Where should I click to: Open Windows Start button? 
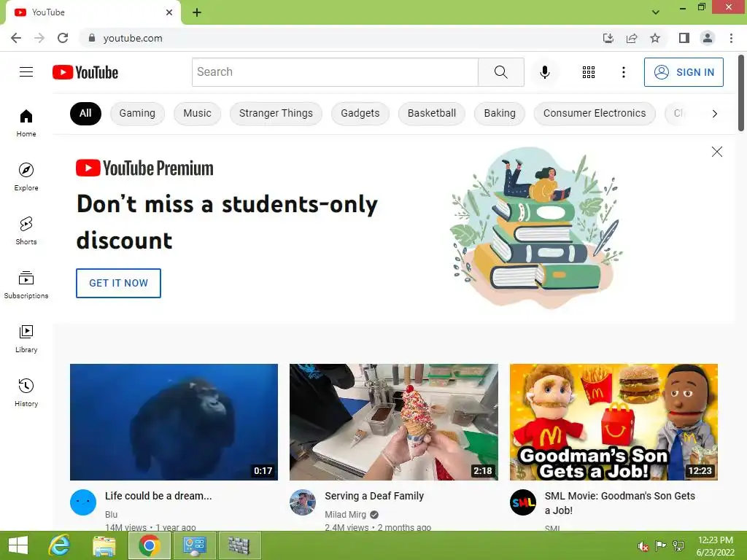18,545
